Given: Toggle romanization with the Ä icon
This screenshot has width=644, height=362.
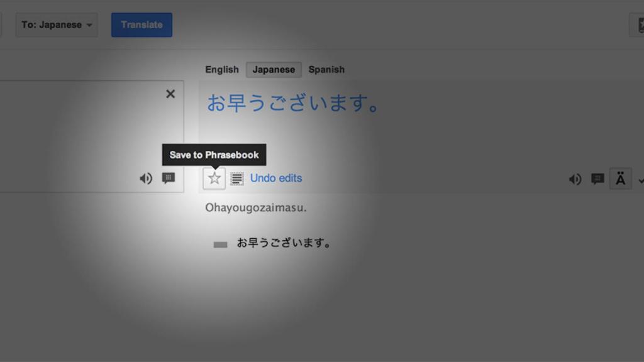Looking at the screenshot, I should click(x=620, y=178).
